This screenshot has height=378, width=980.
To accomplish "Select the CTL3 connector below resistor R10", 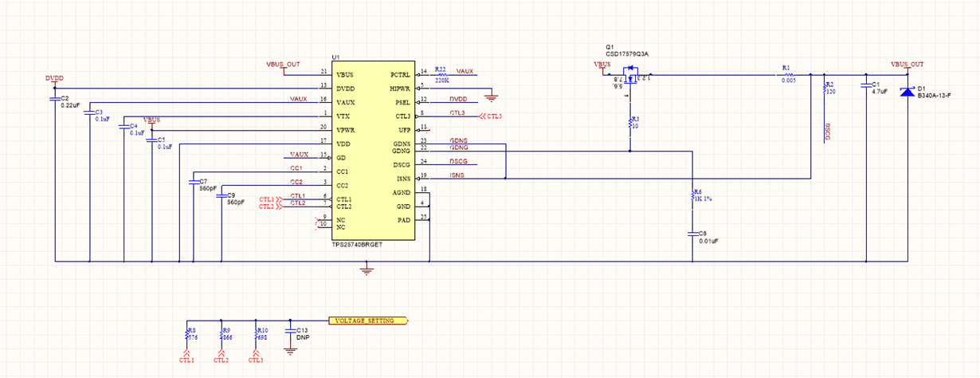I will [x=256, y=356].
